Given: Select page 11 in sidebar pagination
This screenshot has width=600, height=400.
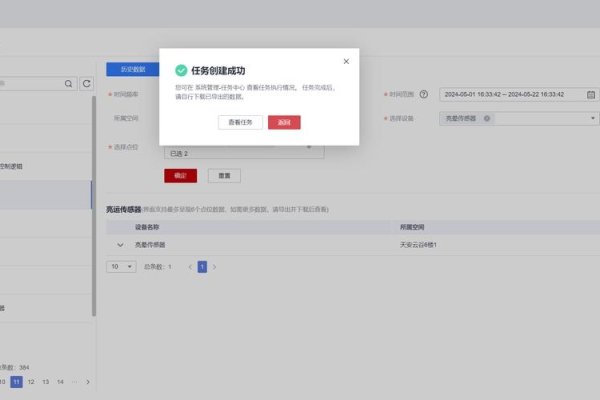Looking at the screenshot, I should (16, 382).
